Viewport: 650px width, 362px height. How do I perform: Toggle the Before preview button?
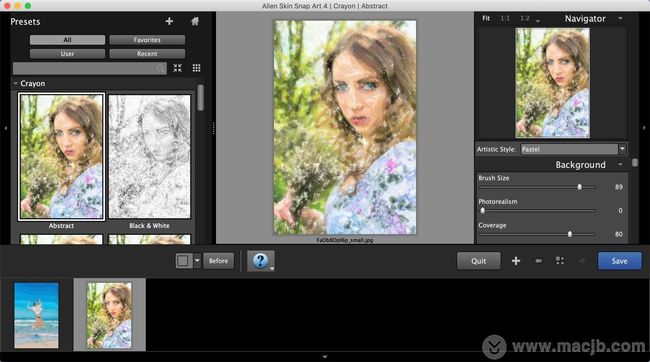218,261
